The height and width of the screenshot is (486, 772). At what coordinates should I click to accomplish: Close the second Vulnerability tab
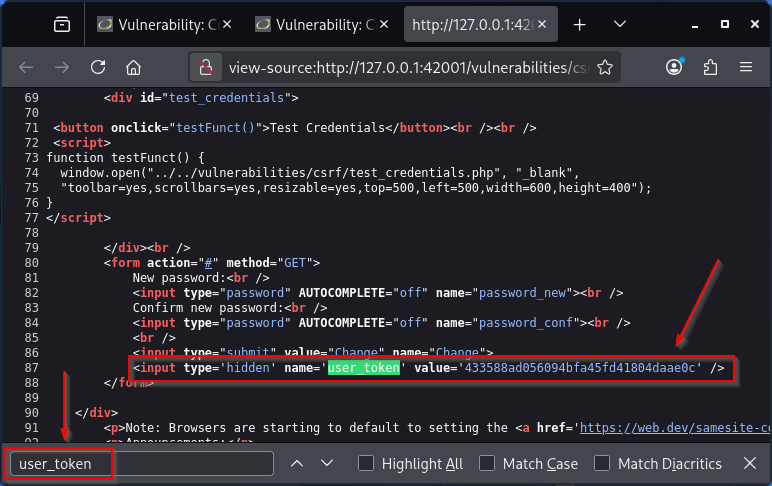[385, 24]
